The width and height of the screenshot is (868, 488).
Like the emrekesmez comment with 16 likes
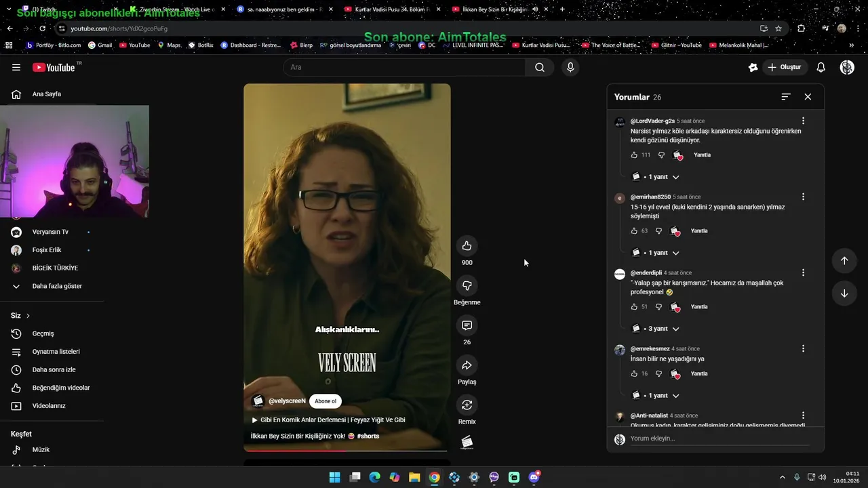pyautogui.click(x=635, y=373)
